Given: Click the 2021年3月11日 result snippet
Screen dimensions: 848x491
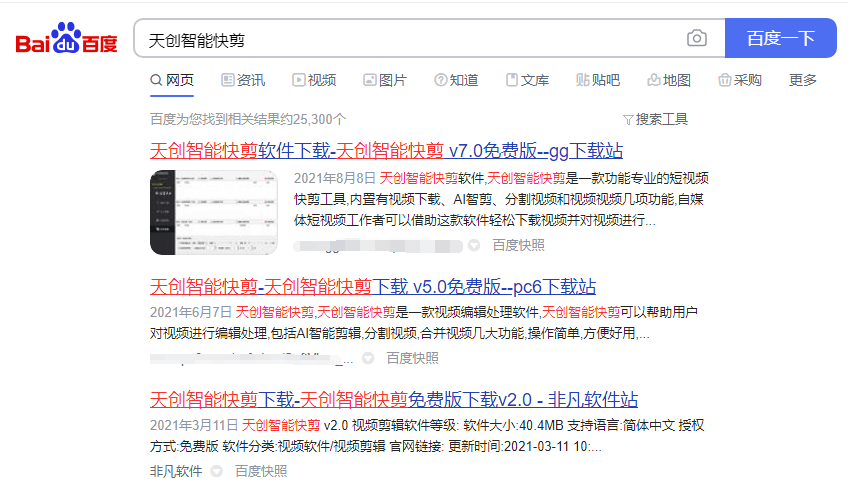Looking at the screenshot, I should tap(427, 436).
